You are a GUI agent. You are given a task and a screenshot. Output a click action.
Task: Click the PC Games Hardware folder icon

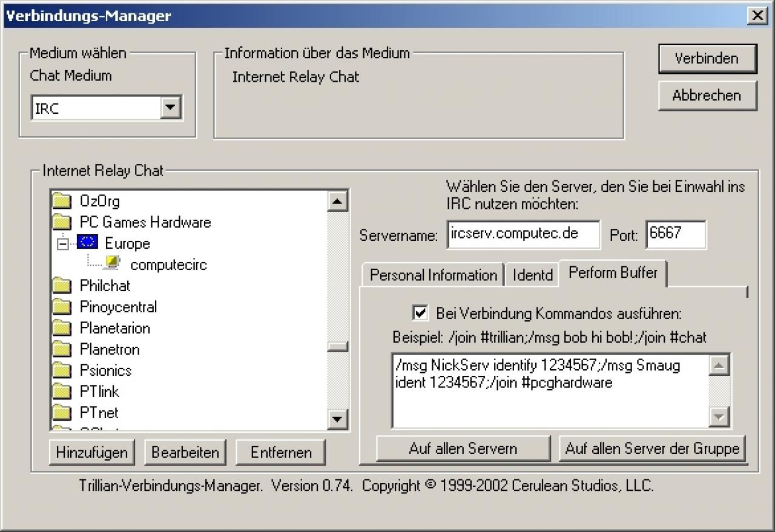[61, 222]
